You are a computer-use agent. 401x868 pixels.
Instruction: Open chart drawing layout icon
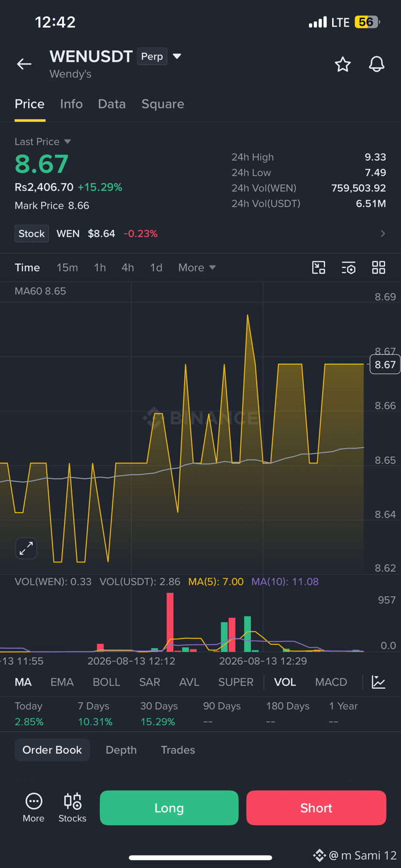coord(319,267)
